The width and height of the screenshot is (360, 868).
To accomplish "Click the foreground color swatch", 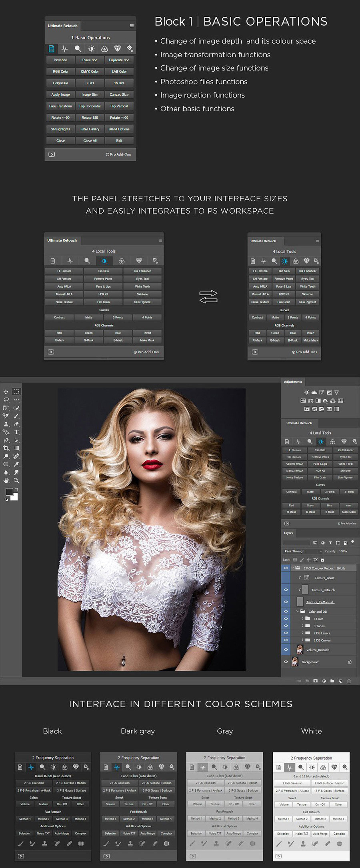I will click(x=9, y=492).
